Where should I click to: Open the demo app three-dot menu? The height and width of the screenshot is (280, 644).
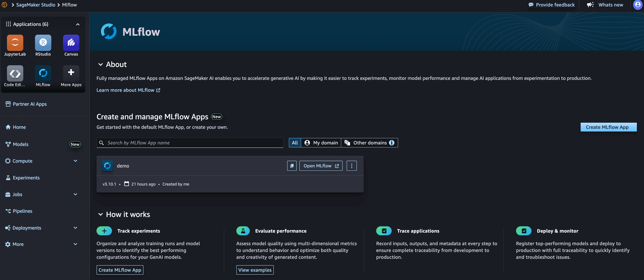point(352,166)
